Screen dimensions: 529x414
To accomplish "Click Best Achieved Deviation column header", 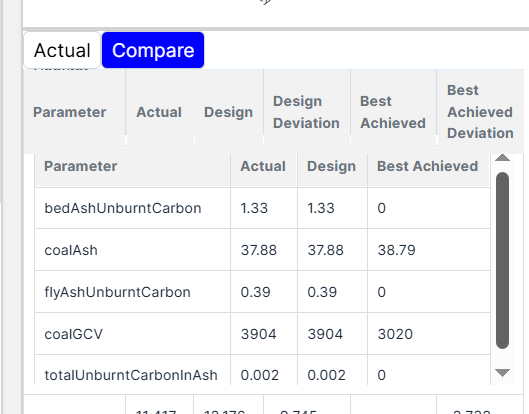I will pyautogui.click(x=480, y=112).
